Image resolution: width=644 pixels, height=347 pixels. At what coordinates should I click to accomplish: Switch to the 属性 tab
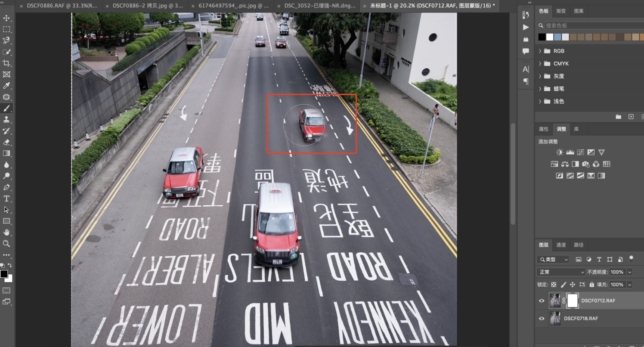click(x=544, y=129)
